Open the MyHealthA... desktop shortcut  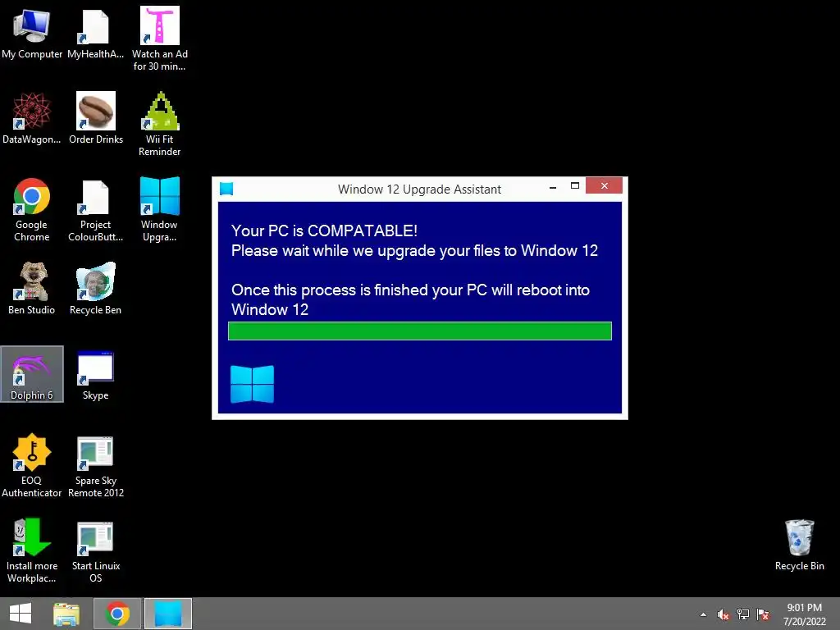click(95, 34)
